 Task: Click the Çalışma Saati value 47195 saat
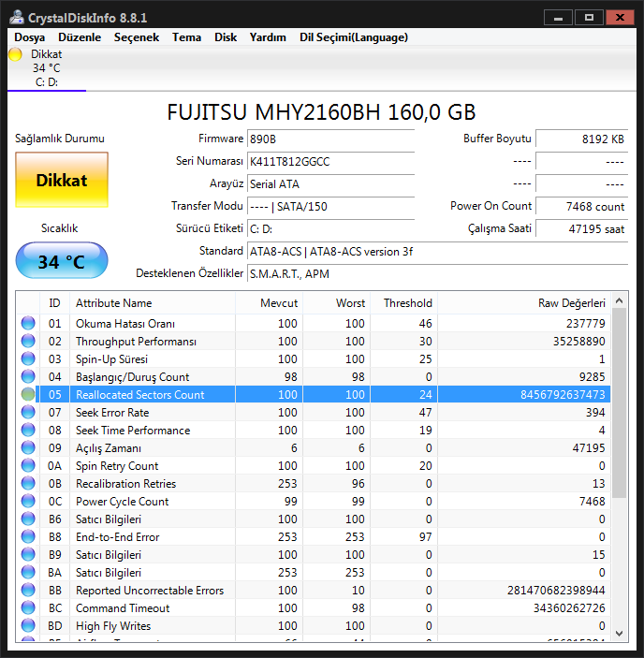tap(581, 228)
